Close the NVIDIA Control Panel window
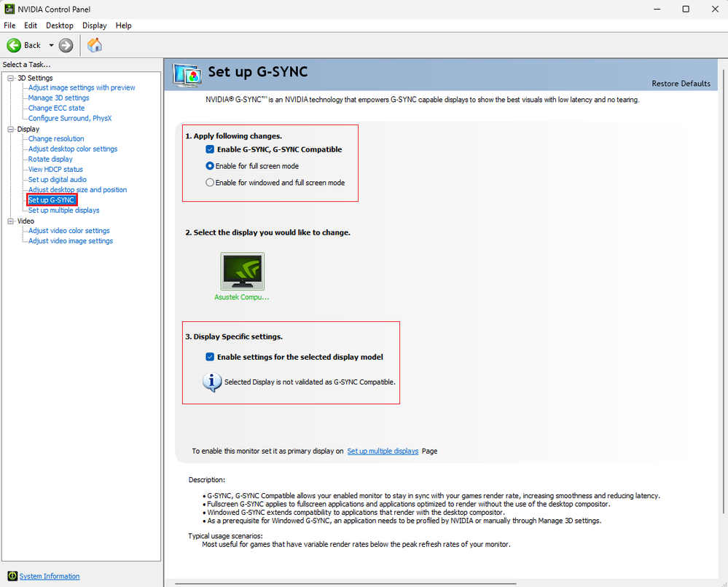 pyautogui.click(x=715, y=9)
